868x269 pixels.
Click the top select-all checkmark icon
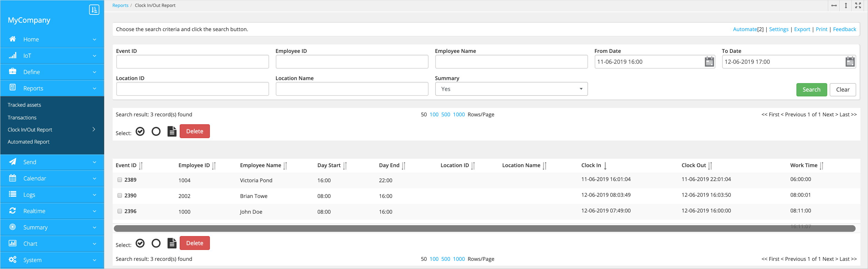point(140,131)
